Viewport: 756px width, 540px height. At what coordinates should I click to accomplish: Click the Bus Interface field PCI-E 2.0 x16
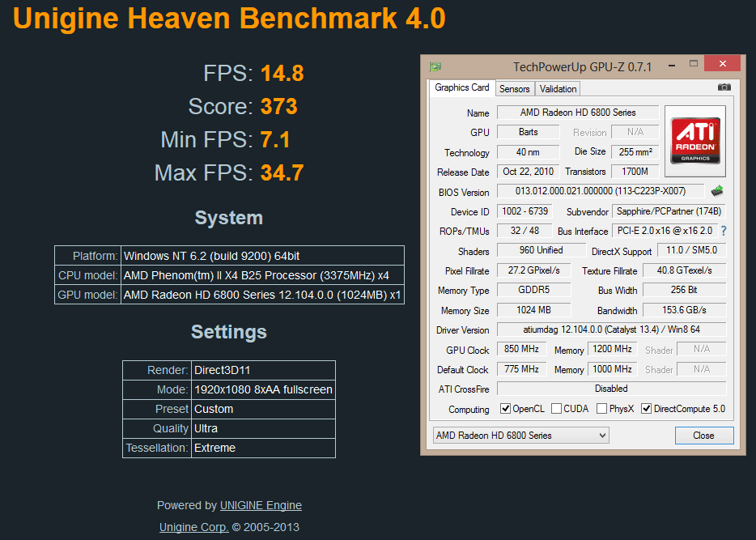click(x=665, y=231)
